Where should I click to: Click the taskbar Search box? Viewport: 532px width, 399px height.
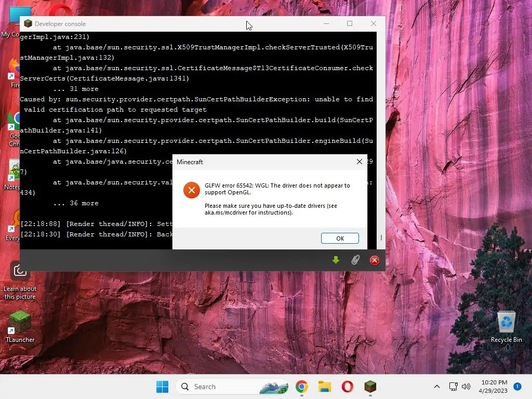(x=232, y=387)
